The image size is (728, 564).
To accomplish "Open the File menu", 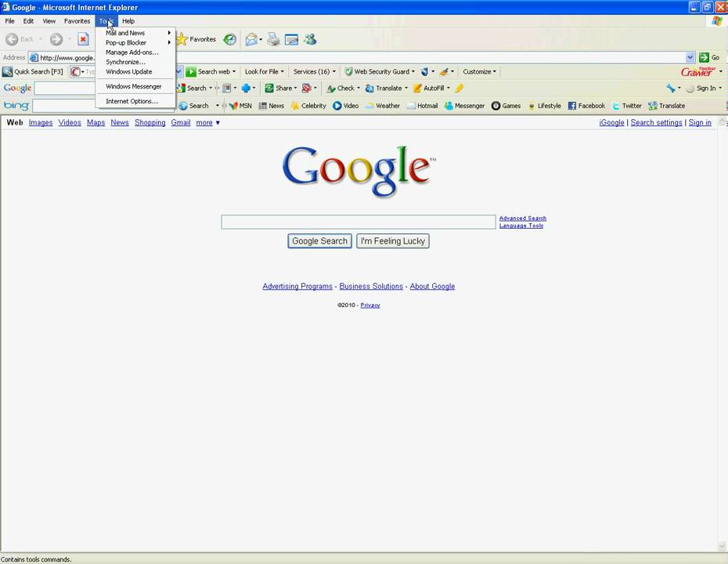I will click(9, 21).
